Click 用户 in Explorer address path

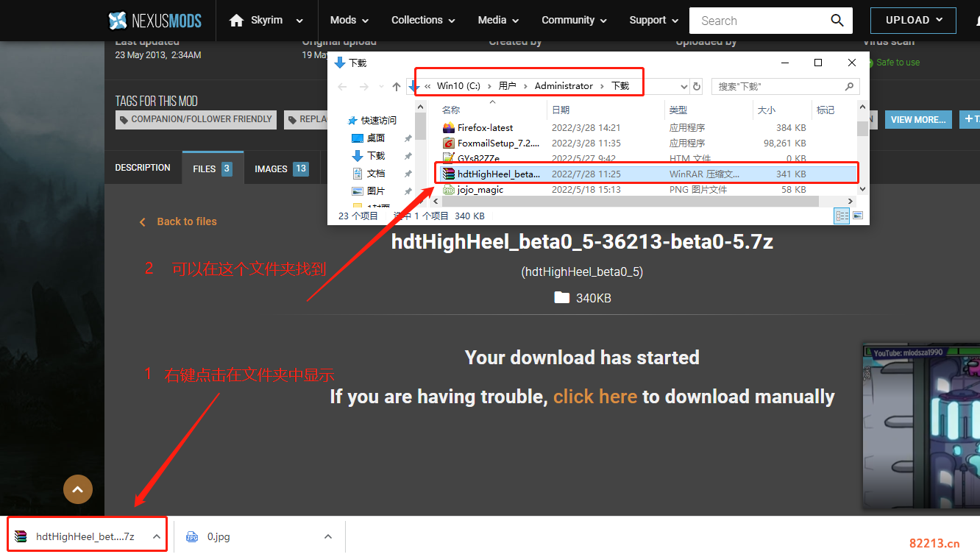pos(508,86)
